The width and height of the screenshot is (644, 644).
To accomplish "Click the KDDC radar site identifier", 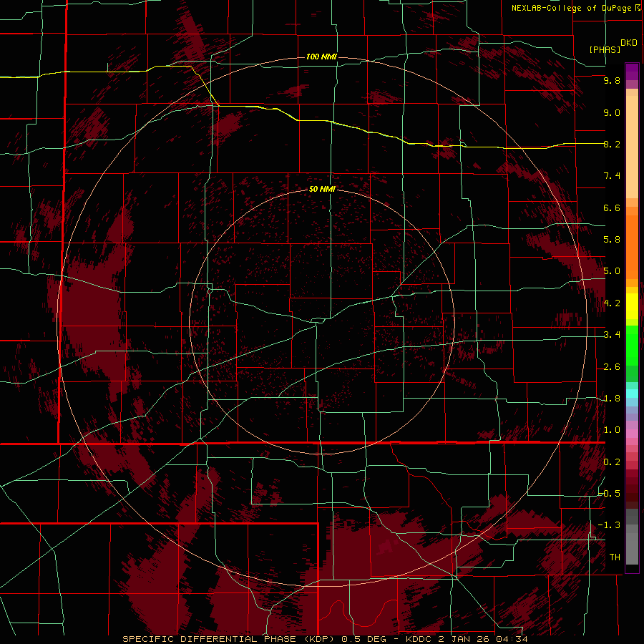I will pyautogui.click(x=419, y=639).
